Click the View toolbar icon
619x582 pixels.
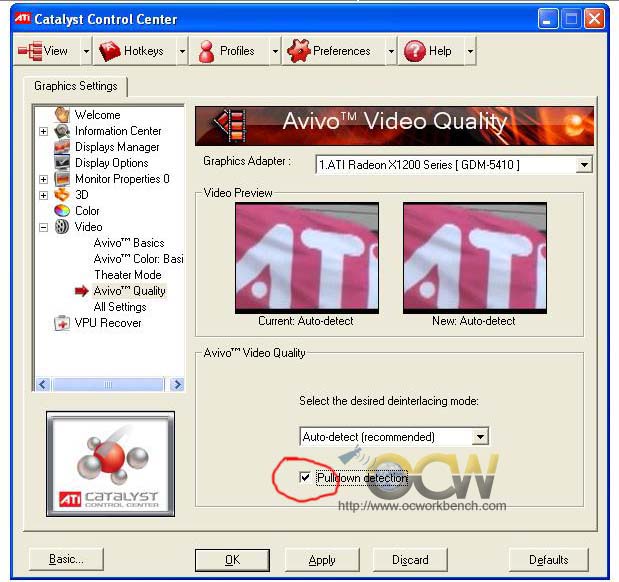click(30, 51)
